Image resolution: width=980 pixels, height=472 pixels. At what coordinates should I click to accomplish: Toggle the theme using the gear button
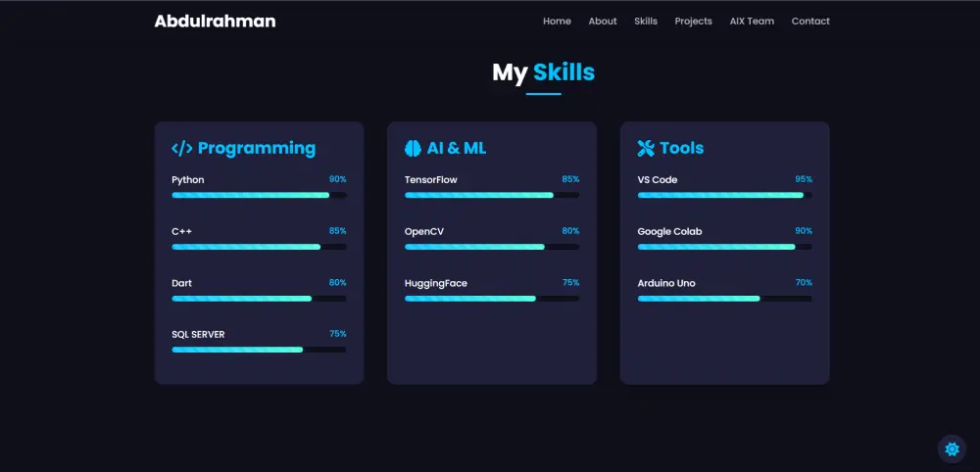pyautogui.click(x=952, y=448)
